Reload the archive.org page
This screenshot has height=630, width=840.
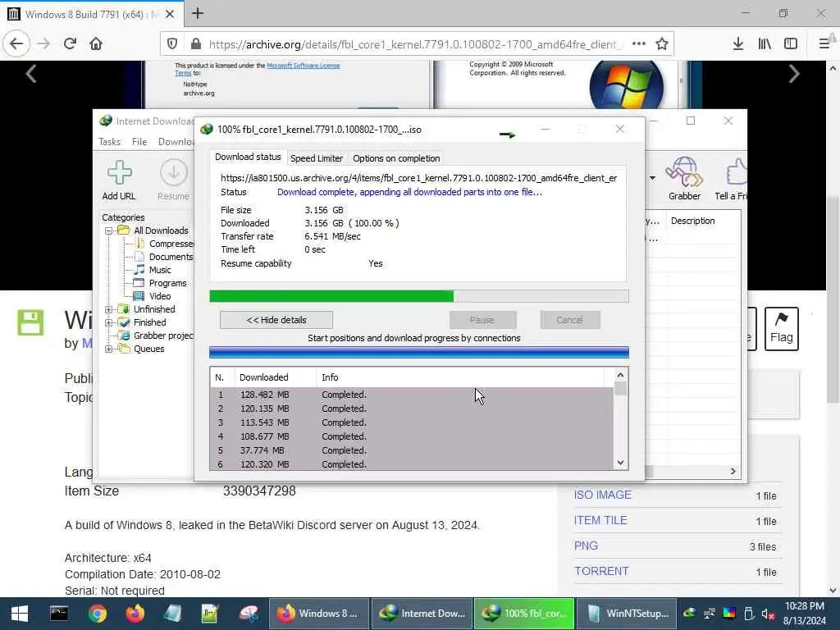(x=70, y=44)
